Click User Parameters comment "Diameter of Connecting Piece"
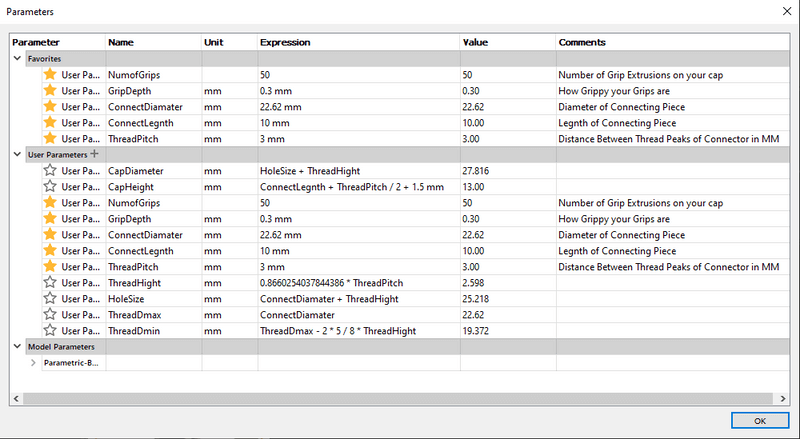Screen dimensions: 800x439 [621, 235]
